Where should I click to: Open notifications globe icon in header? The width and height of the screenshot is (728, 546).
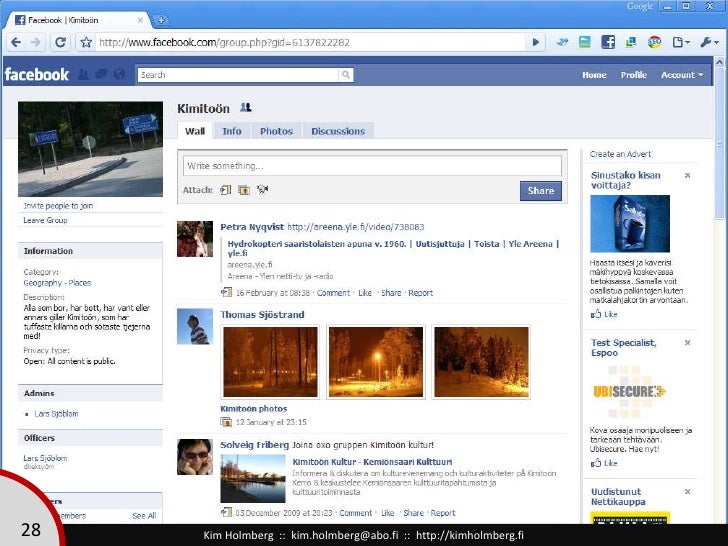[119, 75]
